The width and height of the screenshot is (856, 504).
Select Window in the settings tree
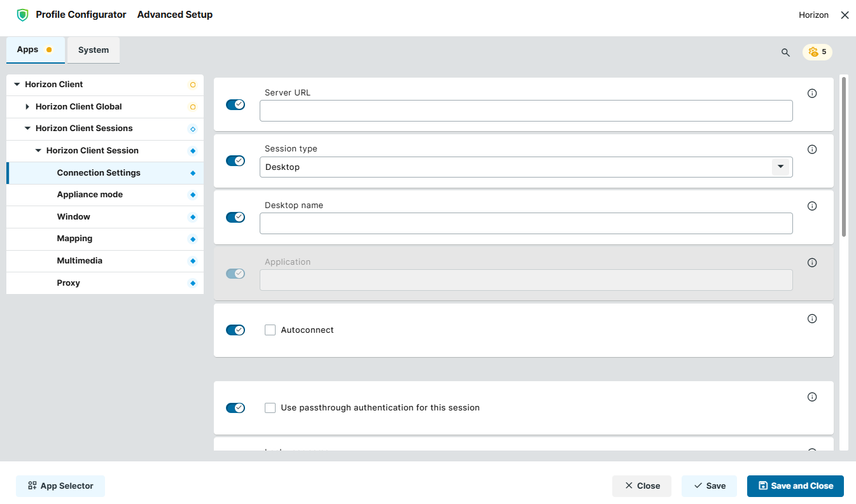tap(105, 217)
